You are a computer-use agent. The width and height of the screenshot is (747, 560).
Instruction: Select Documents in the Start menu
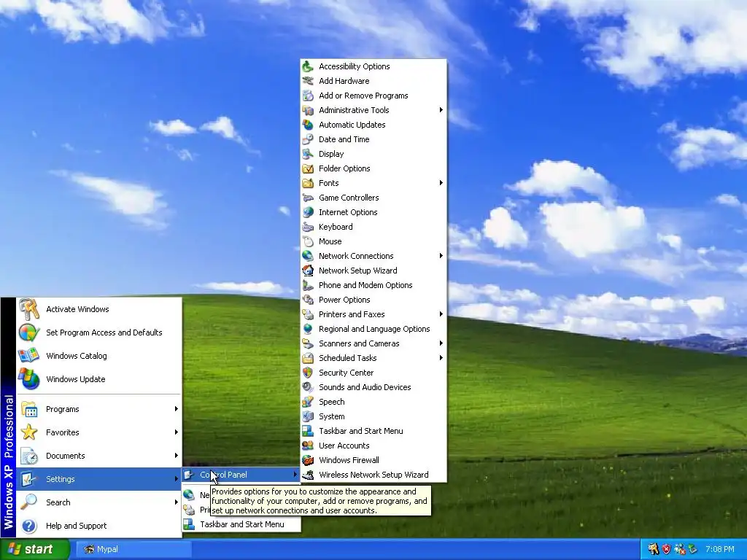tap(99, 456)
